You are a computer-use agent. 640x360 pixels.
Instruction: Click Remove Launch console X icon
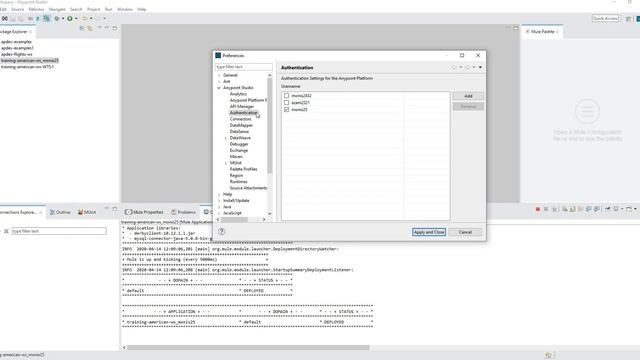pyautogui.click(x=546, y=209)
